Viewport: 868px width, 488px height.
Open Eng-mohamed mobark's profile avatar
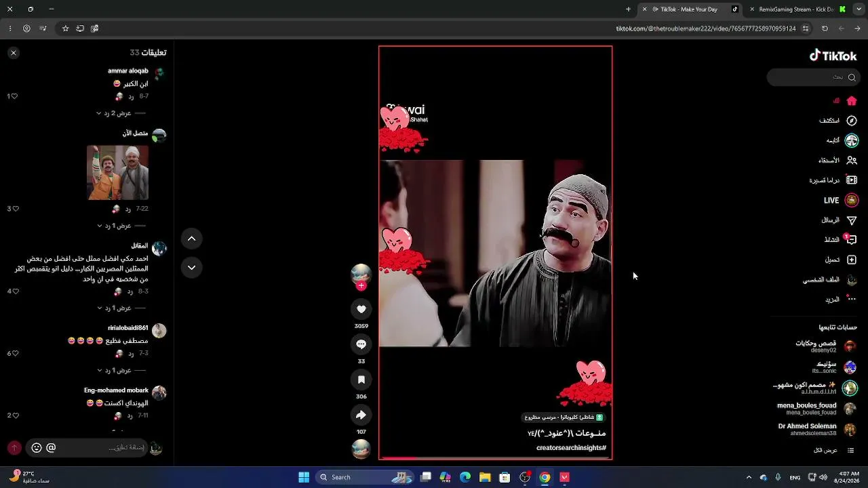click(159, 393)
